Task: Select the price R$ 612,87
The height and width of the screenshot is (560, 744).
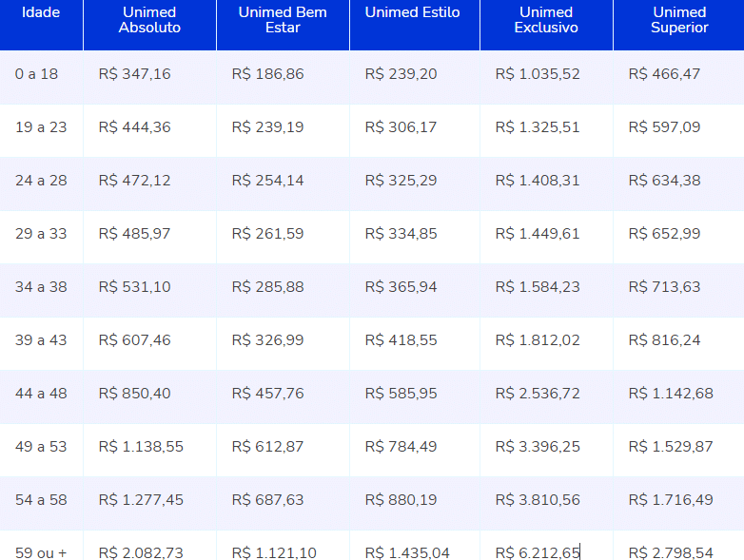Action: (268, 447)
